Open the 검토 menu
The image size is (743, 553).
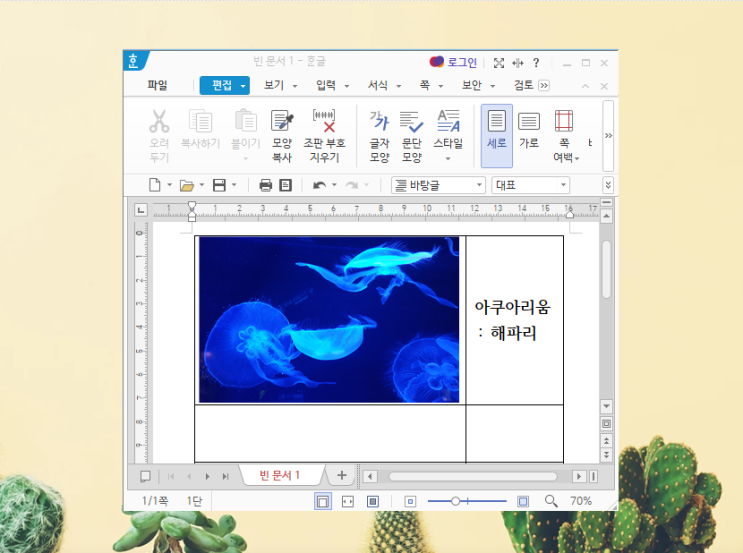click(x=524, y=85)
